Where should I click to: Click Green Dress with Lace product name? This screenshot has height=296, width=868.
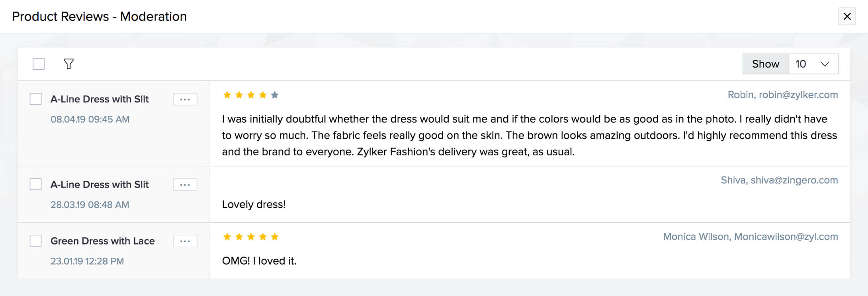[x=102, y=241]
